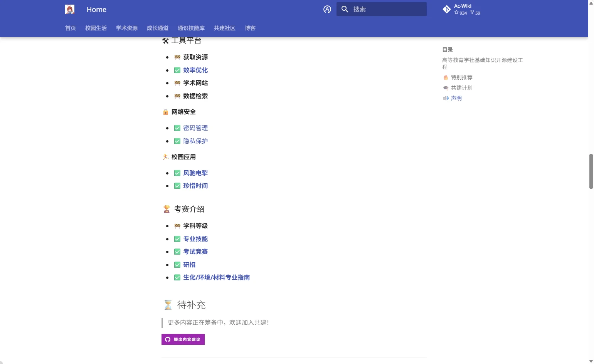
Task: Go to the 博客 tab
Action: point(250,28)
